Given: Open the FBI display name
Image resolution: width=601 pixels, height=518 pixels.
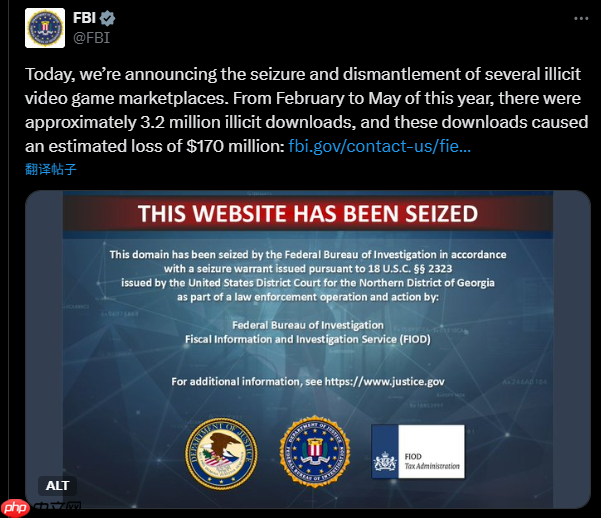Looking at the screenshot, I should (x=84, y=18).
